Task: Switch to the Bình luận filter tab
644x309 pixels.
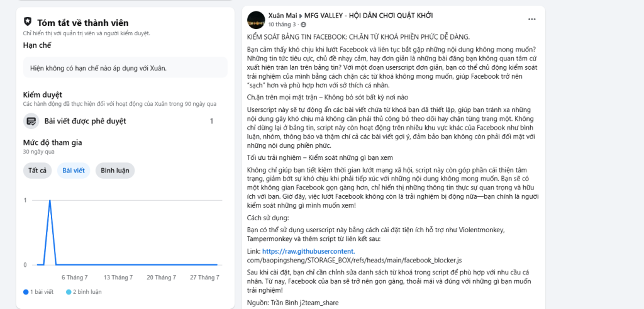Action: pyautogui.click(x=114, y=171)
